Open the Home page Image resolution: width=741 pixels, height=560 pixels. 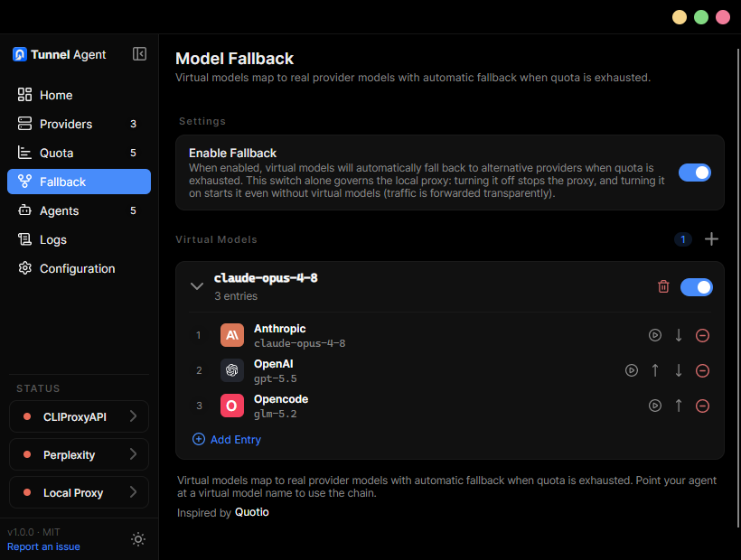click(x=79, y=95)
